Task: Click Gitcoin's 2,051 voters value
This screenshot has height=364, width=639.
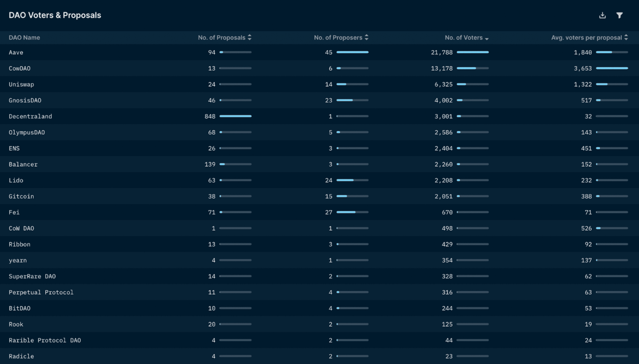Action: [443, 196]
